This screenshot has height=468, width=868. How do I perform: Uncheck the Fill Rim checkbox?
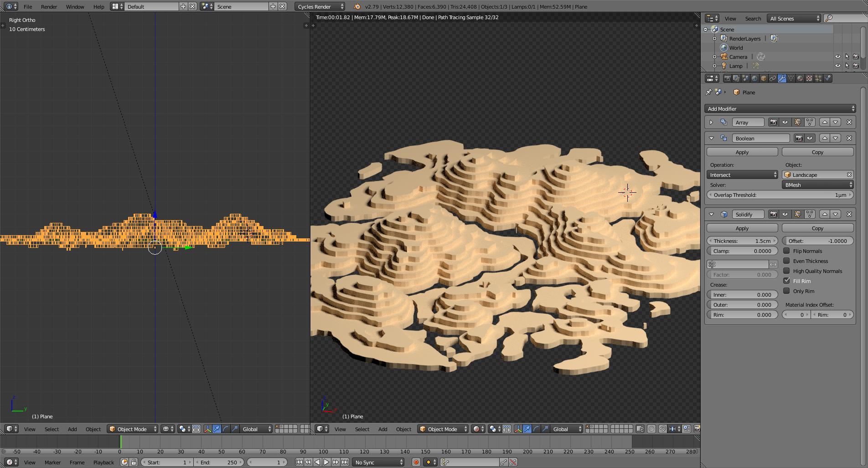[786, 281]
